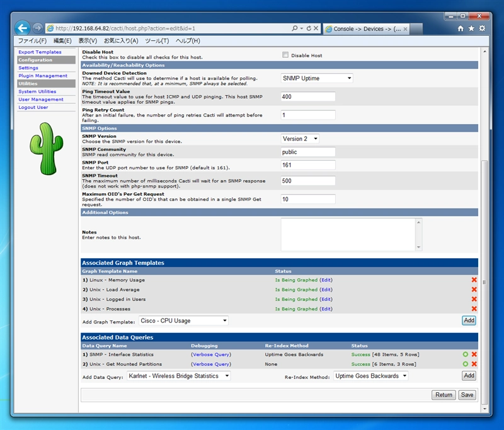Delete SNMP - Interface Statistics data query
Screen dimensions: 504x430
pyautogui.click(x=474, y=354)
